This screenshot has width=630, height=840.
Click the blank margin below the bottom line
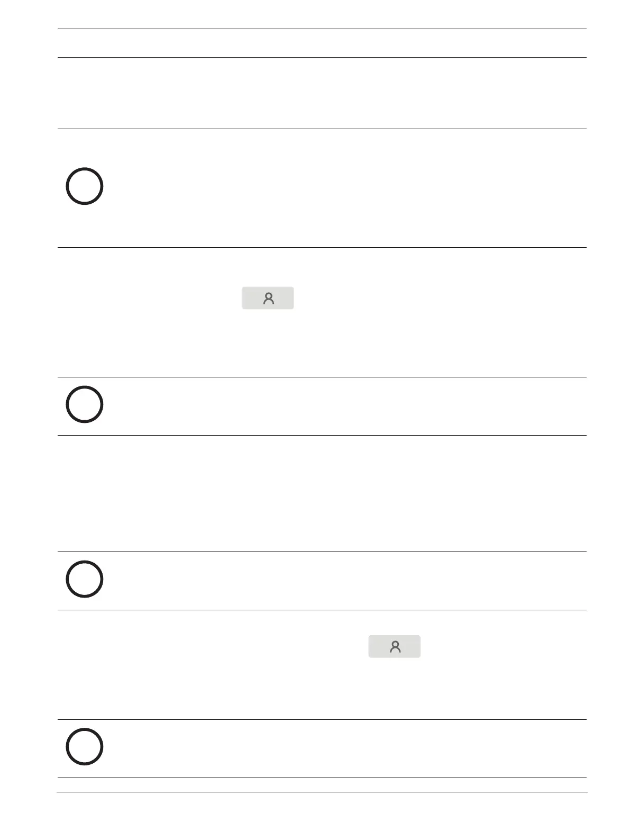coord(322,816)
